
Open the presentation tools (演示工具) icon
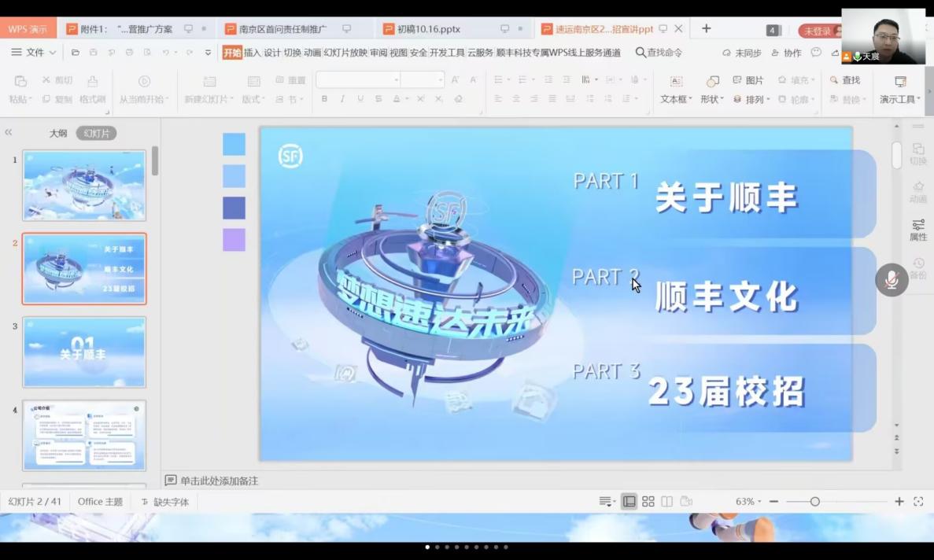click(900, 82)
